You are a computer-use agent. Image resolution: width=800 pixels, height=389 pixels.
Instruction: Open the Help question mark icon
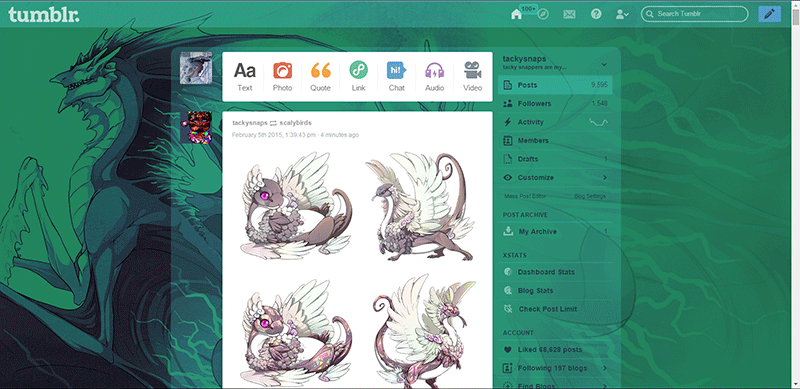tap(596, 14)
